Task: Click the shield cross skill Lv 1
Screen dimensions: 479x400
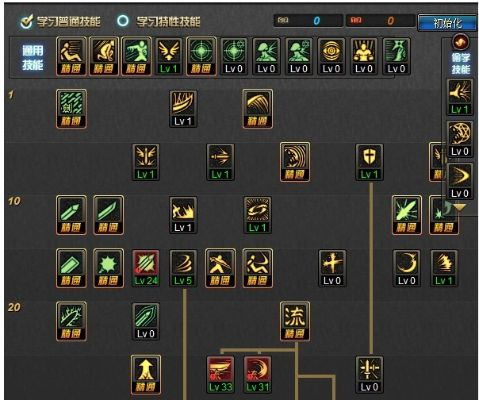Action: [369, 162]
